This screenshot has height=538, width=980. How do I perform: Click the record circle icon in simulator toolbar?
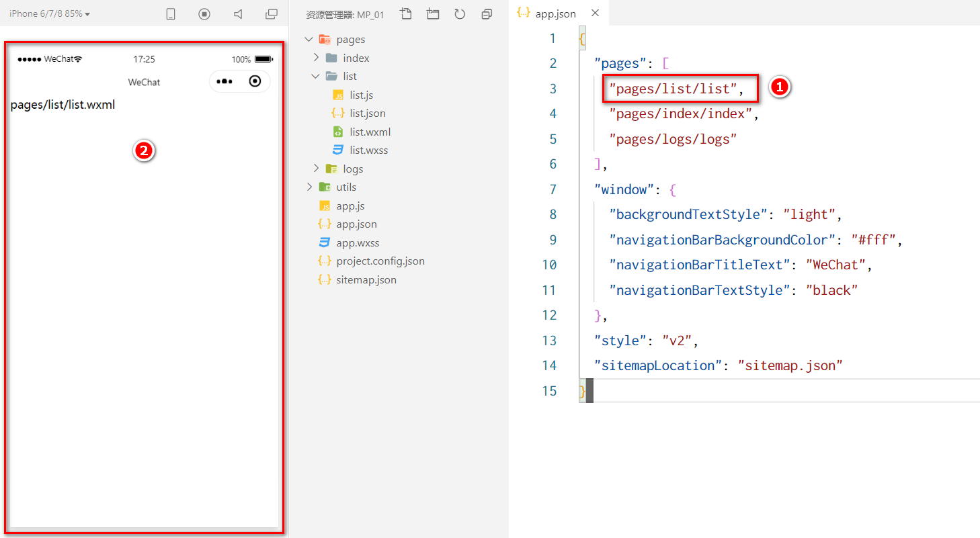pyautogui.click(x=204, y=14)
